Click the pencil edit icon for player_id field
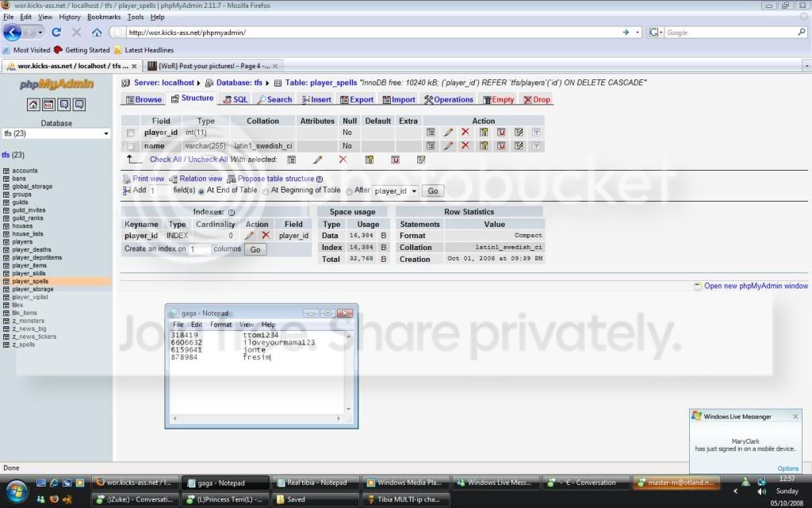 click(449, 133)
